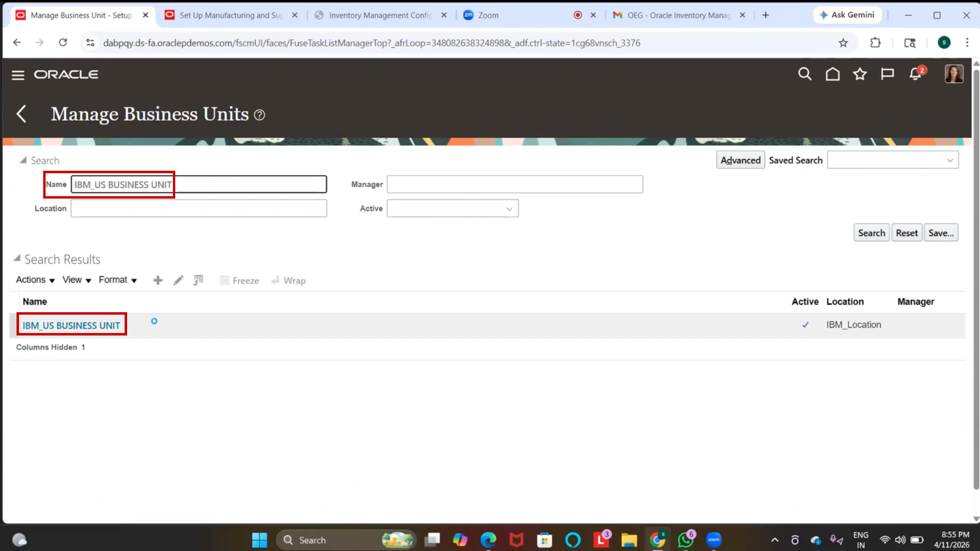
Task: Click the Manager column header
Action: click(916, 302)
